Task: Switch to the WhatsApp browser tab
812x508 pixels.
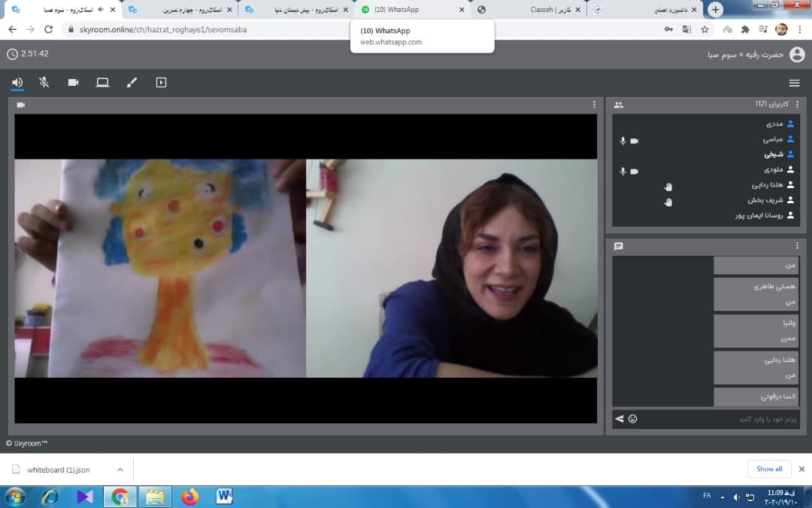Action: pos(412,9)
